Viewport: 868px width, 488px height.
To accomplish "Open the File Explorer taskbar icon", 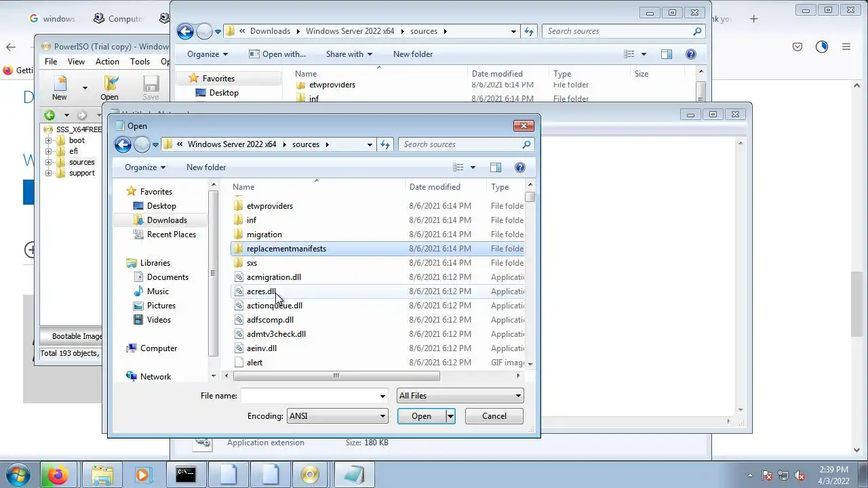I will (x=102, y=475).
